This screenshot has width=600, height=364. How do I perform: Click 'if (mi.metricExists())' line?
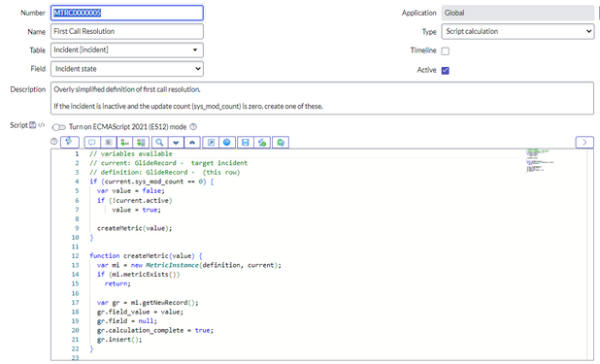point(138,274)
